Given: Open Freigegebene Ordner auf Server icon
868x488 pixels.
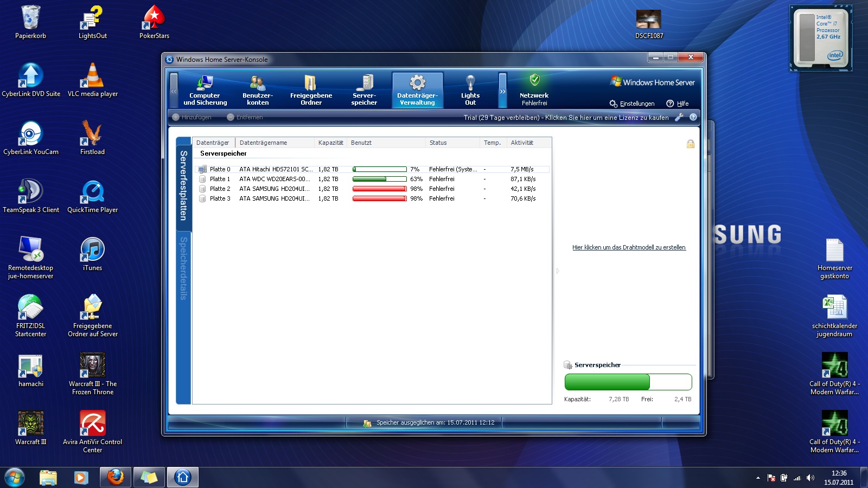Looking at the screenshot, I should (93, 316).
